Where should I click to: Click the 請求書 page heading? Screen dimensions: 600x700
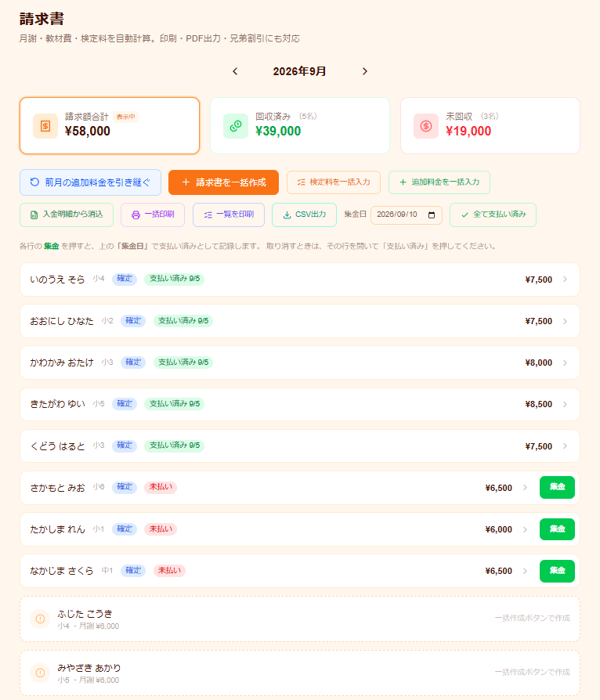(42, 19)
